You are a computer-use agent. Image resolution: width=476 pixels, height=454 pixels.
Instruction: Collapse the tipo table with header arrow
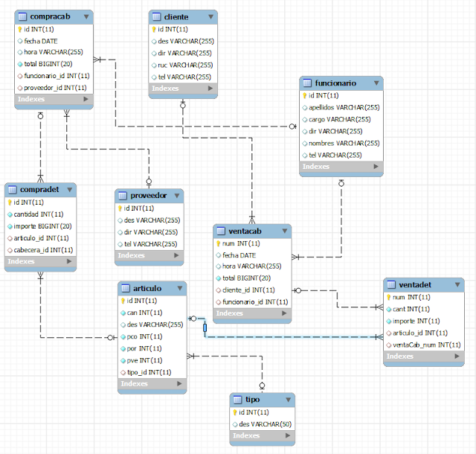[289, 400]
